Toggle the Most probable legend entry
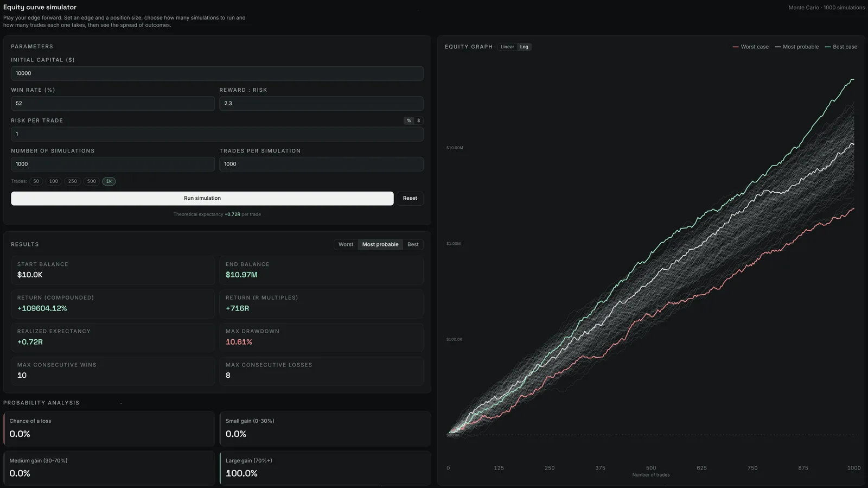Image resolution: width=868 pixels, height=488 pixels. [x=797, y=47]
